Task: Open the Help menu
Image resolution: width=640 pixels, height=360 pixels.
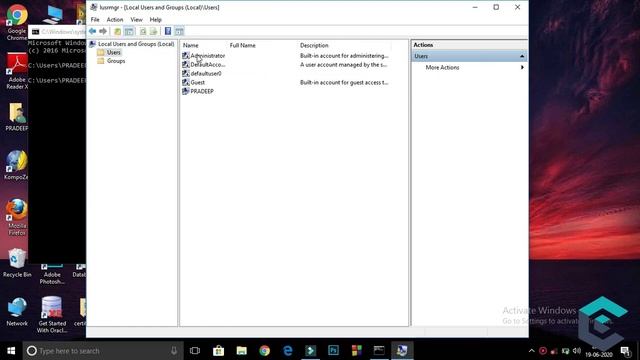Action: 156,20
